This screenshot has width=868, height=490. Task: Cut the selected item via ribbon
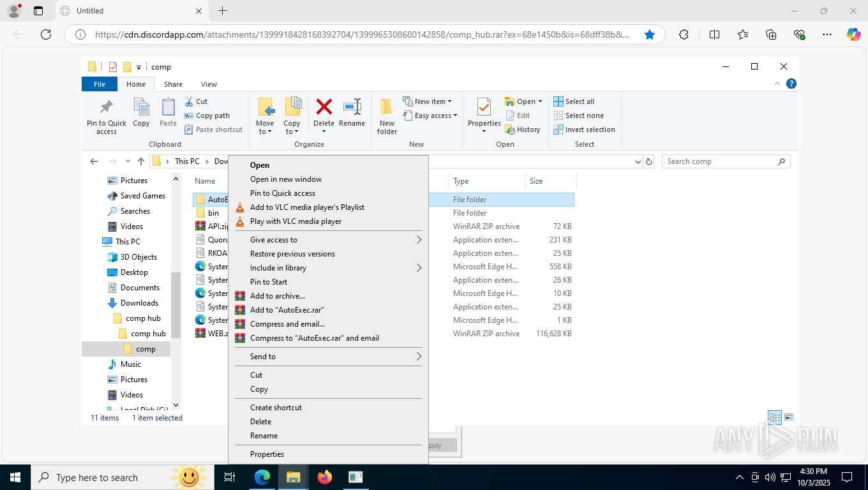[x=197, y=101]
